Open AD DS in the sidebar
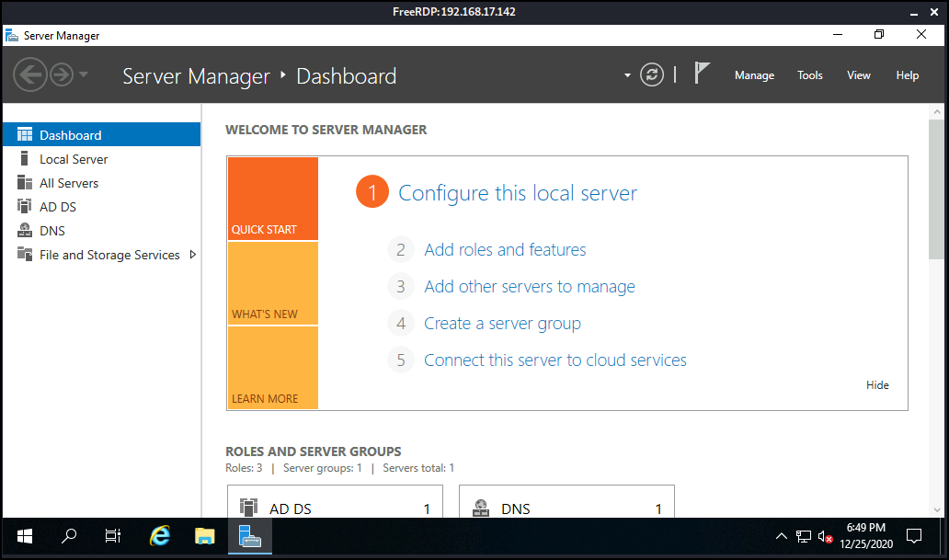 coord(102,207)
